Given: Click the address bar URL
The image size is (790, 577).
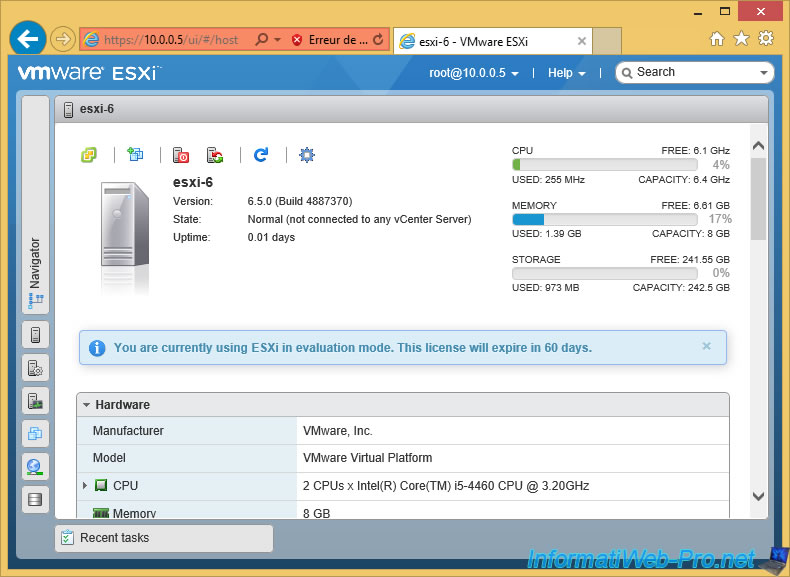Looking at the screenshot, I should [x=171, y=40].
